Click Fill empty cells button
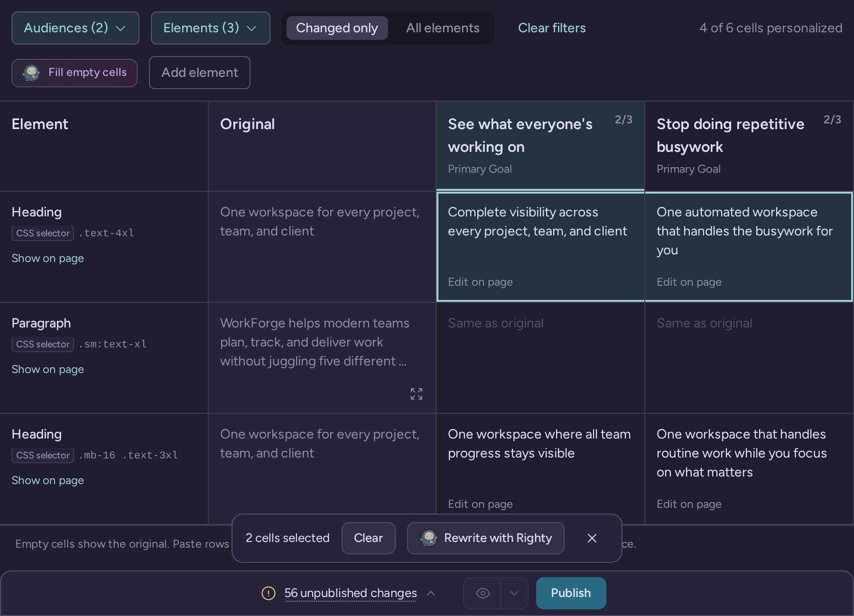 point(74,73)
